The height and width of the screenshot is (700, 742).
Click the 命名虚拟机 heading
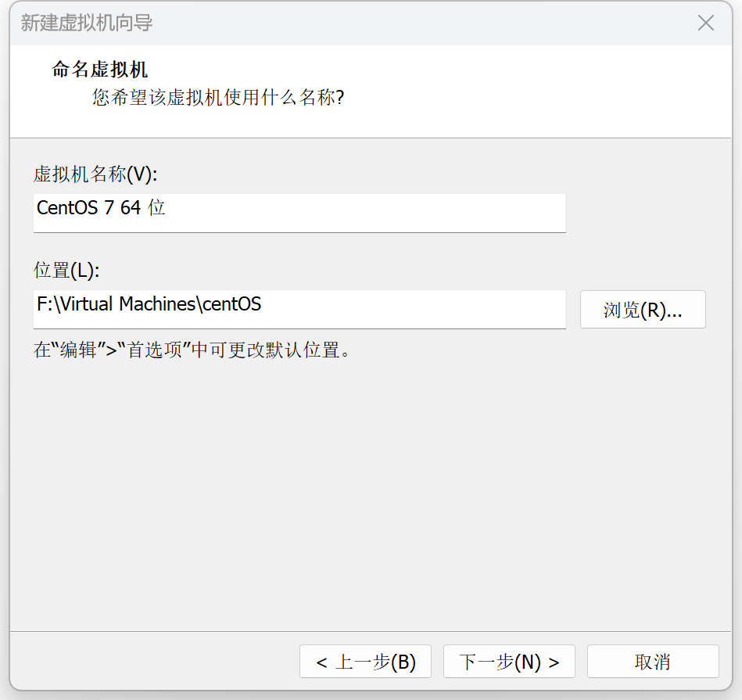coord(99,70)
